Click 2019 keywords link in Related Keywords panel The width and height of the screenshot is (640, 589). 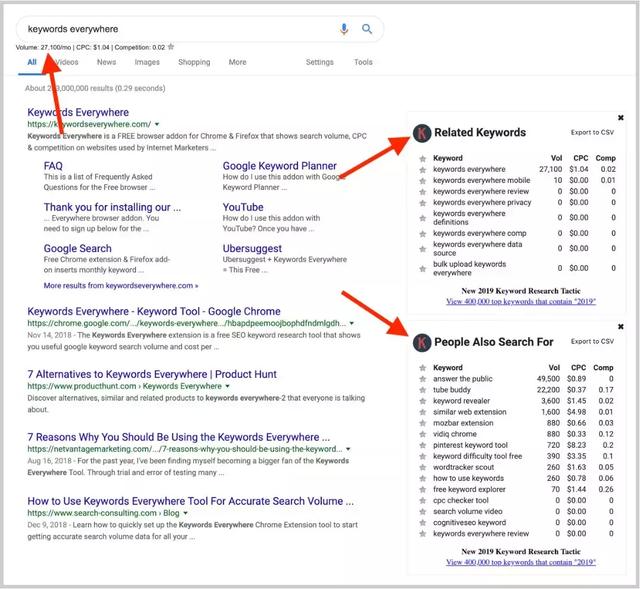pos(521,302)
